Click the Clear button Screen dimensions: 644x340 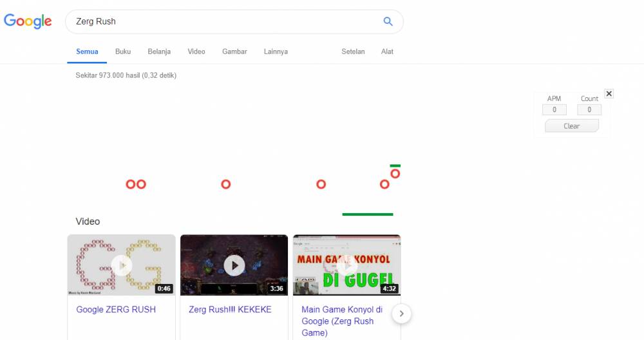coord(572,126)
